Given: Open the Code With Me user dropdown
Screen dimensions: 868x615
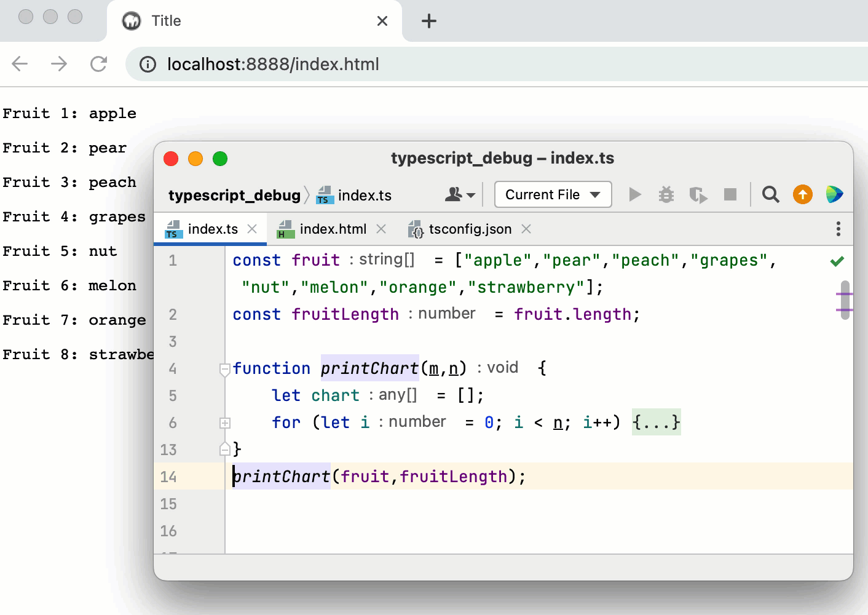Looking at the screenshot, I should 459,194.
